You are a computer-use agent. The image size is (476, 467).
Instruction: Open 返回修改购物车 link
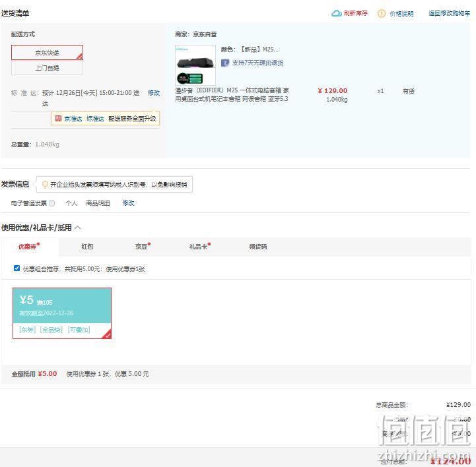(x=449, y=13)
